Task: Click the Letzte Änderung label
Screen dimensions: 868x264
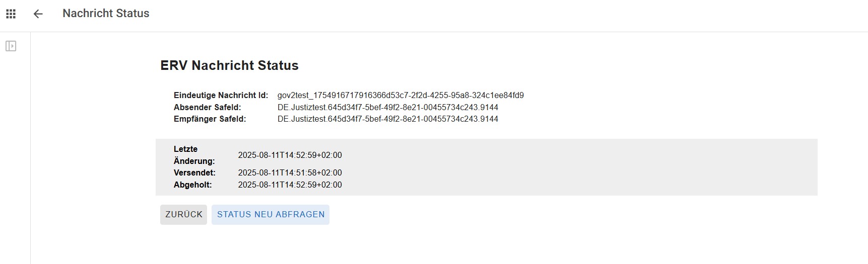Action: click(x=194, y=155)
